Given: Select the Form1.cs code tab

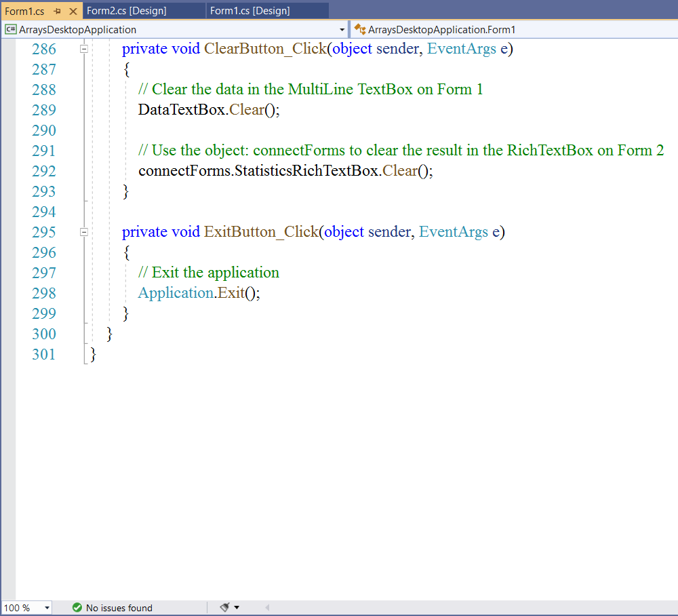Looking at the screenshot, I should coord(24,12).
